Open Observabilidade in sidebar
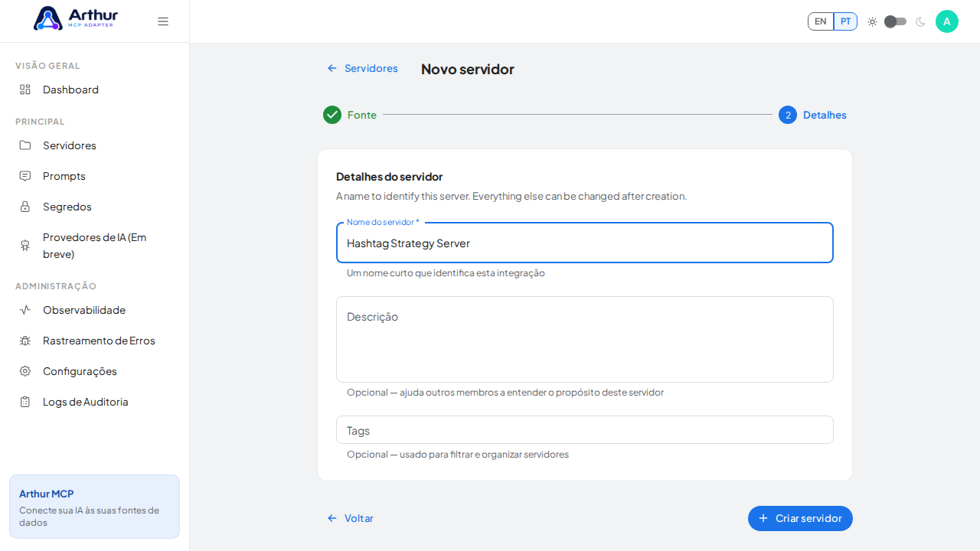 click(x=94, y=310)
